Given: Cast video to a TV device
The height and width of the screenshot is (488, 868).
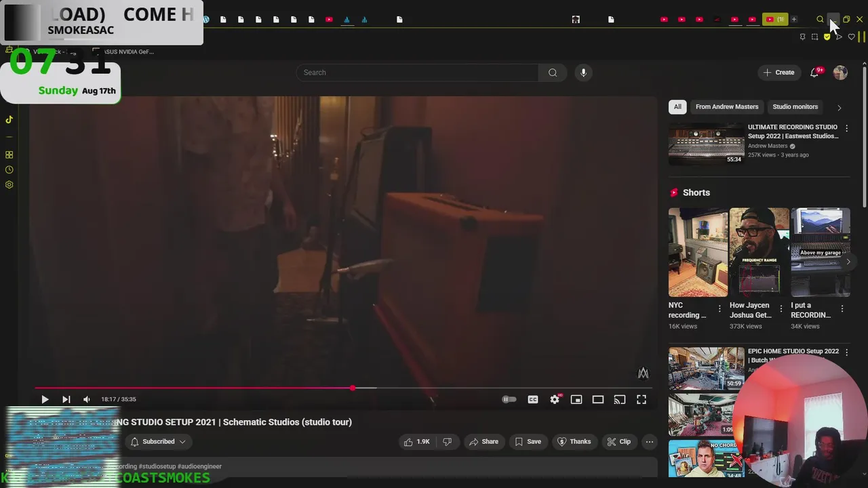Looking at the screenshot, I should [x=620, y=399].
